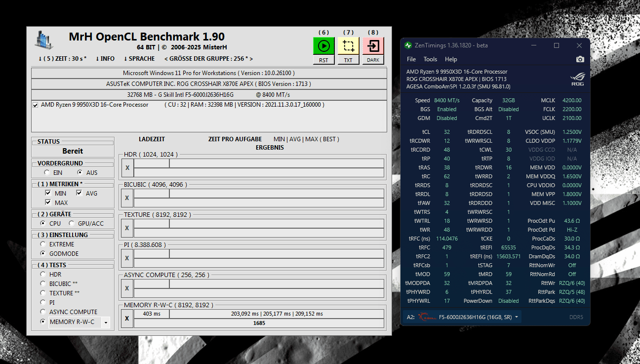Select BICUBIC test radio button
Screen dimensions: 640x364
click(x=43, y=284)
